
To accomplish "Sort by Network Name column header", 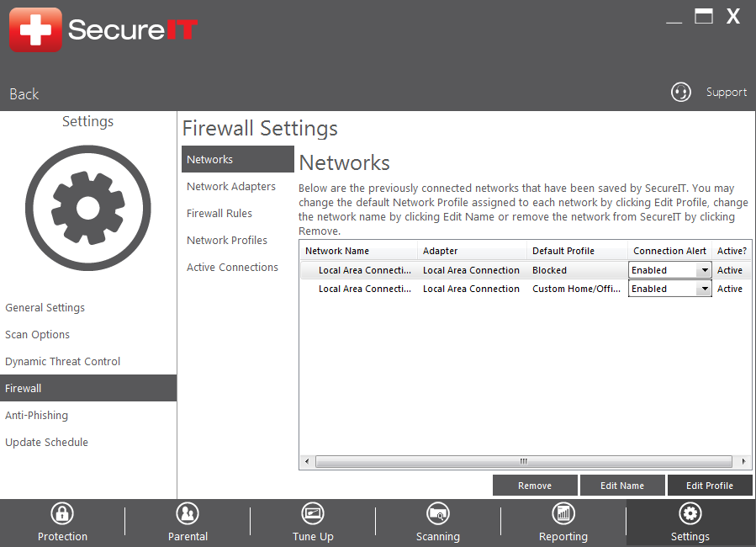I will 358,251.
